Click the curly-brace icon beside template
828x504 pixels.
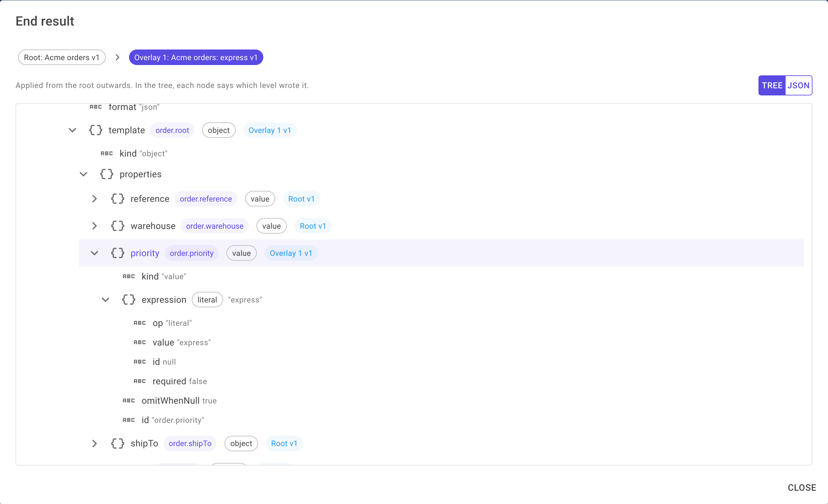(95, 130)
